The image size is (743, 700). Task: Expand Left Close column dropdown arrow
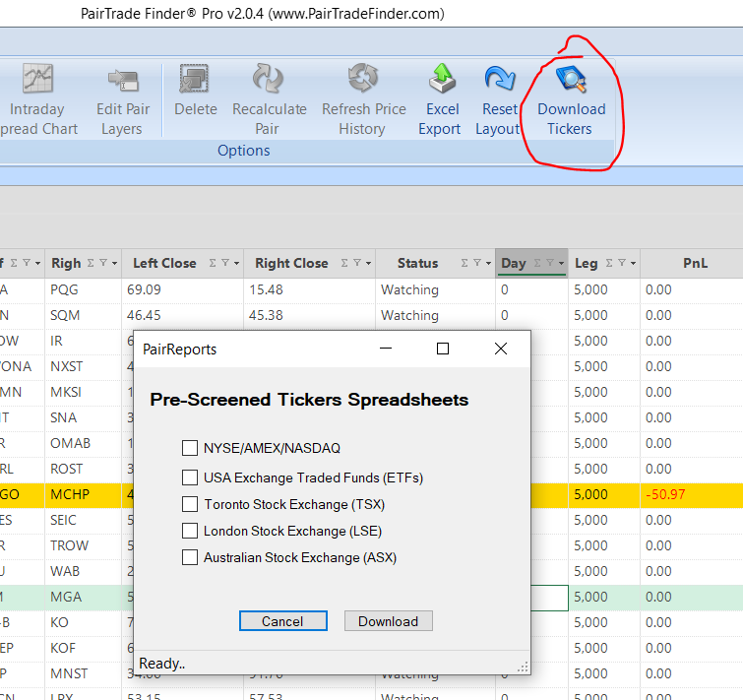pos(236,264)
